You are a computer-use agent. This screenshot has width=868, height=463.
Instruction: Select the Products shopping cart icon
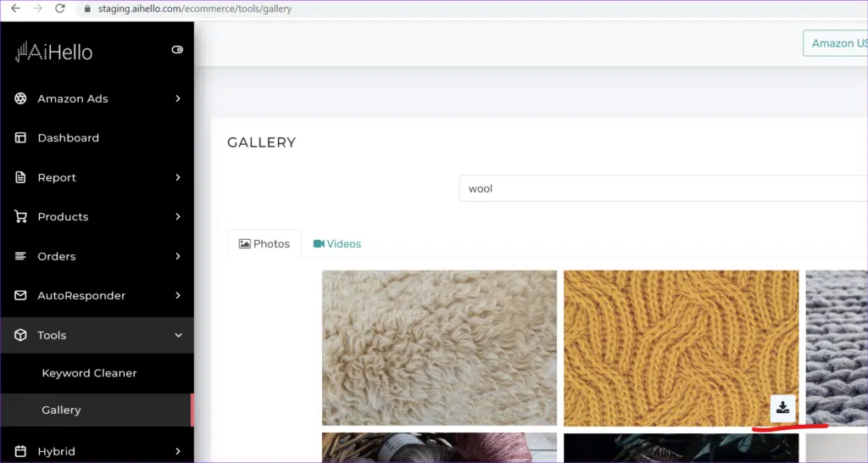[20, 216]
